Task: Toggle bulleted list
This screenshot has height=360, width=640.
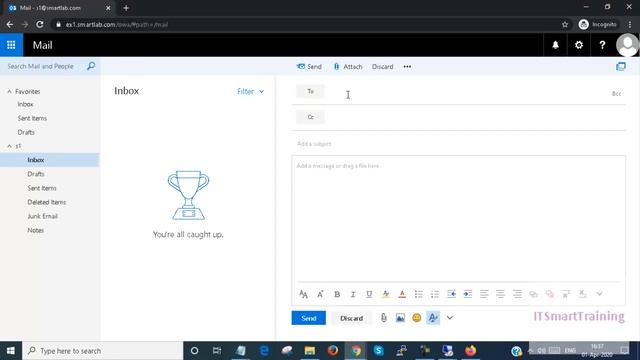Action: point(418,294)
